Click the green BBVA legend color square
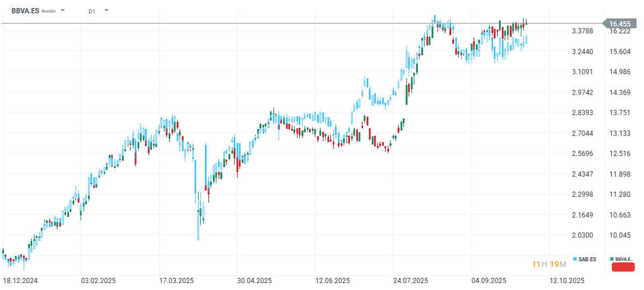This screenshot has height=290, width=644. (x=612, y=259)
